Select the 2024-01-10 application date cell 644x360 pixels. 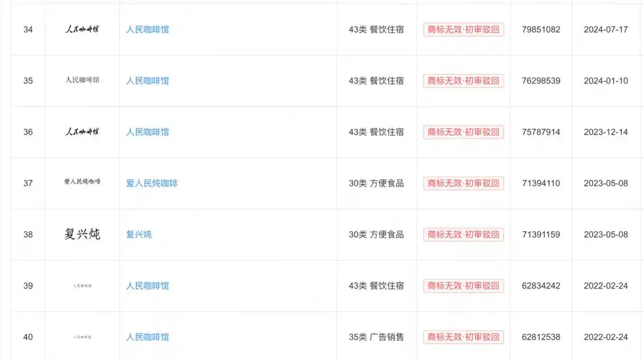click(605, 80)
